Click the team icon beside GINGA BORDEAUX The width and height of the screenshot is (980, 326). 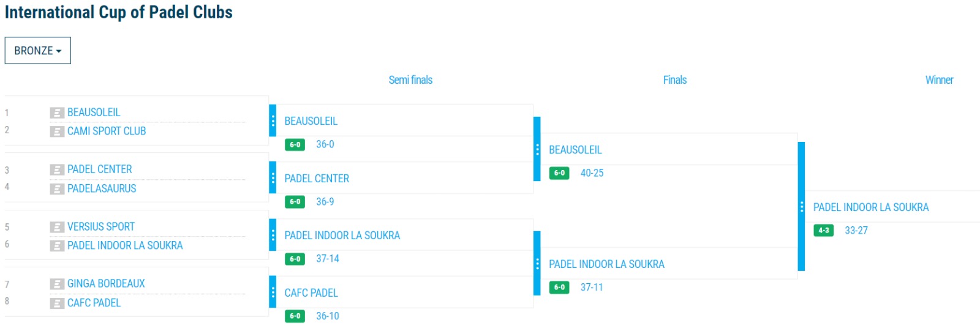coord(57,284)
